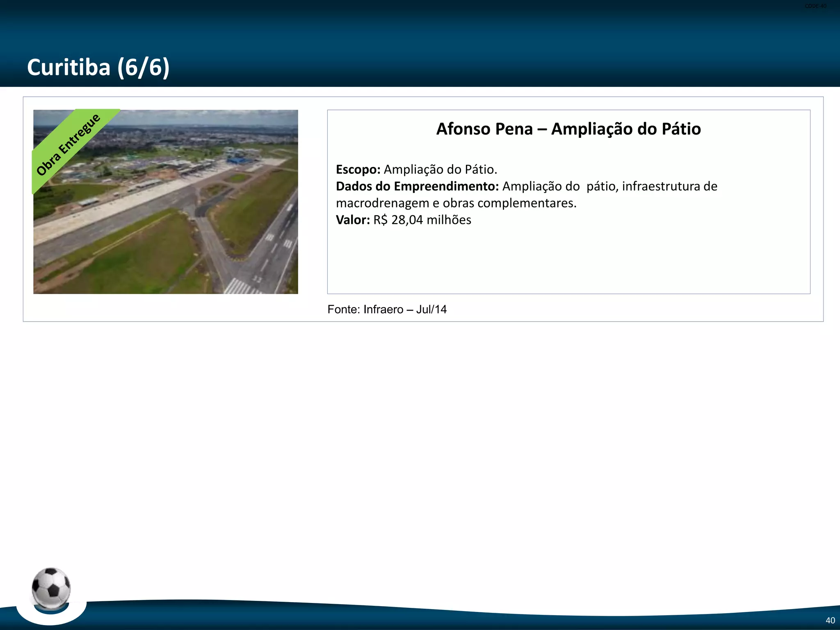Click the R$ 28,04 milhões amount

pos(422,220)
